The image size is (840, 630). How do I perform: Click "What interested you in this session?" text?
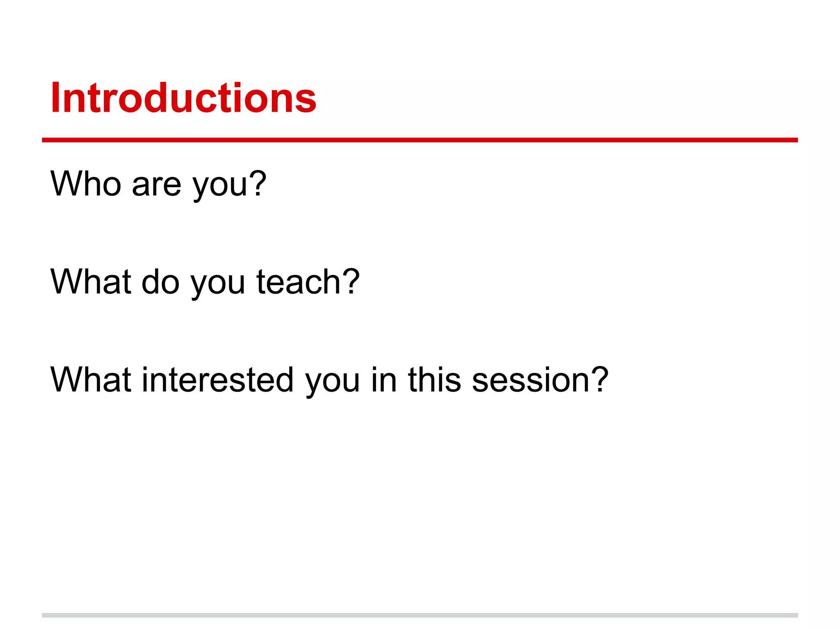pyautogui.click(x=329, y=380)
